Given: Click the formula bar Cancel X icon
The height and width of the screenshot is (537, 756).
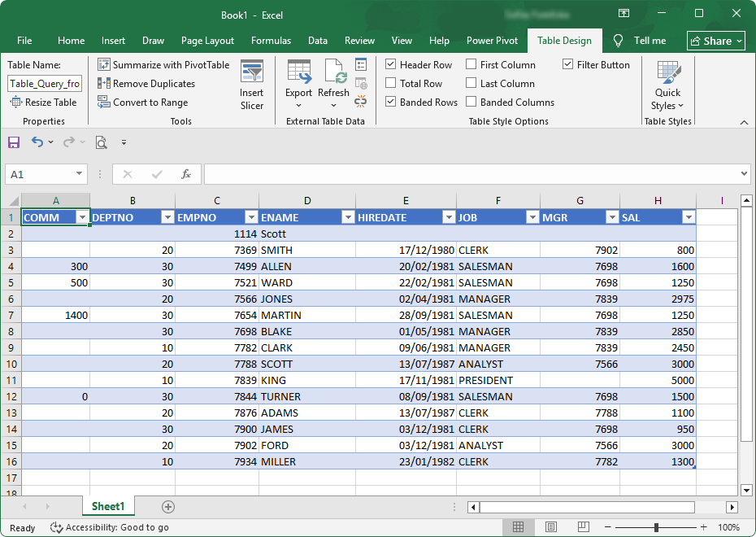Looking at the screenshot, I should 128,174.
